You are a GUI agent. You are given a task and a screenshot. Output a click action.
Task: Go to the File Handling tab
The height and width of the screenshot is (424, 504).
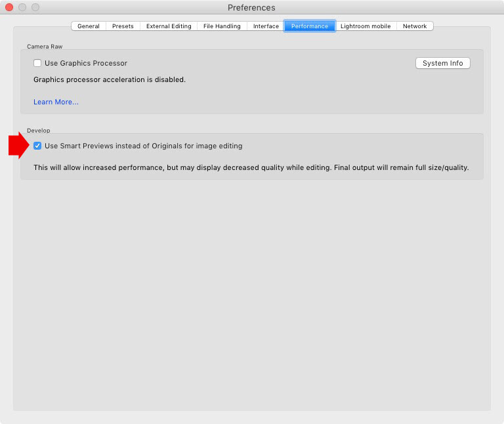[222, 26]
